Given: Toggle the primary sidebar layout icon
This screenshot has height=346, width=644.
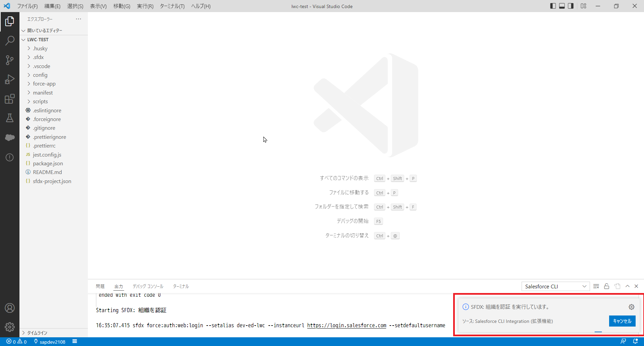Looking at the screenshot, I should click(553, 6).
